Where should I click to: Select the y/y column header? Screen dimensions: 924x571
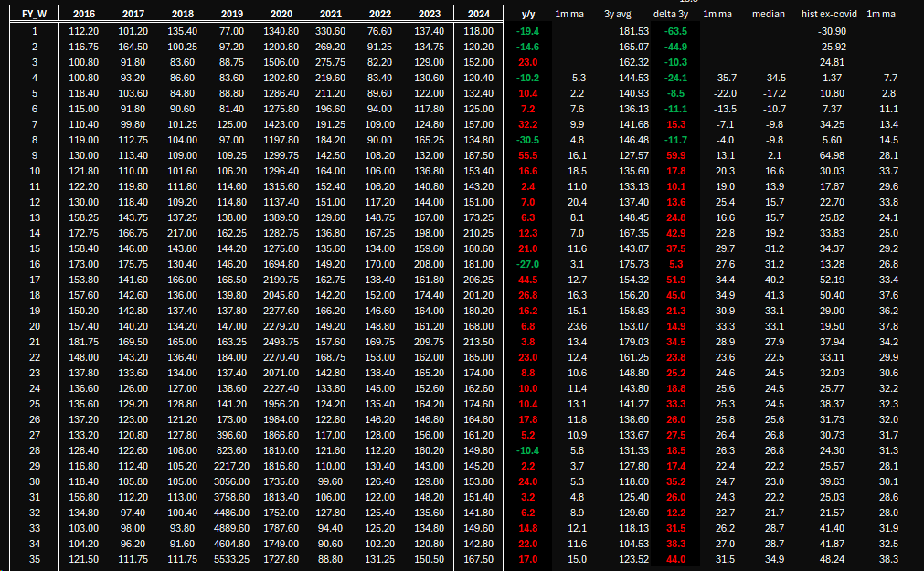pyautogui.click(x=528, y=14)
